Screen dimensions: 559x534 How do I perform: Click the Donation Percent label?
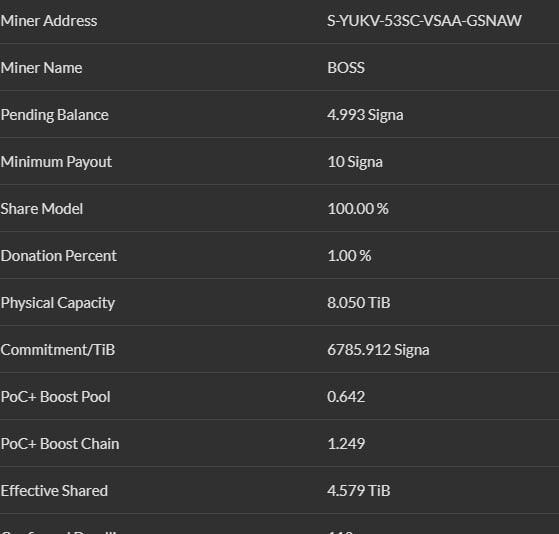pyautogui.click(x=59, y=256)
